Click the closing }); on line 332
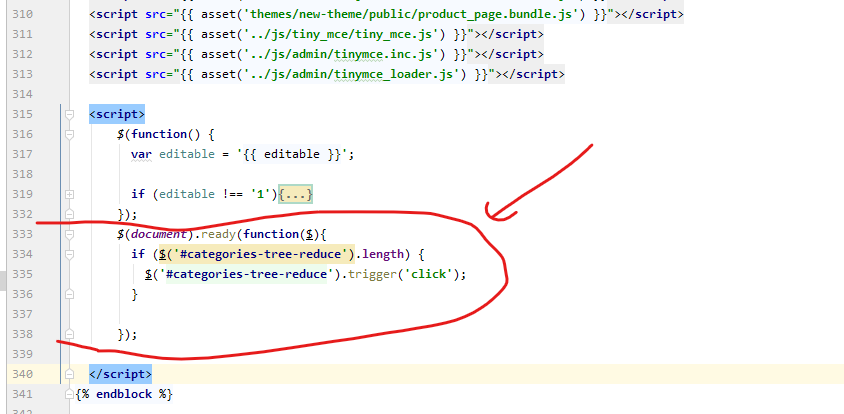 [x=128, y=214]
